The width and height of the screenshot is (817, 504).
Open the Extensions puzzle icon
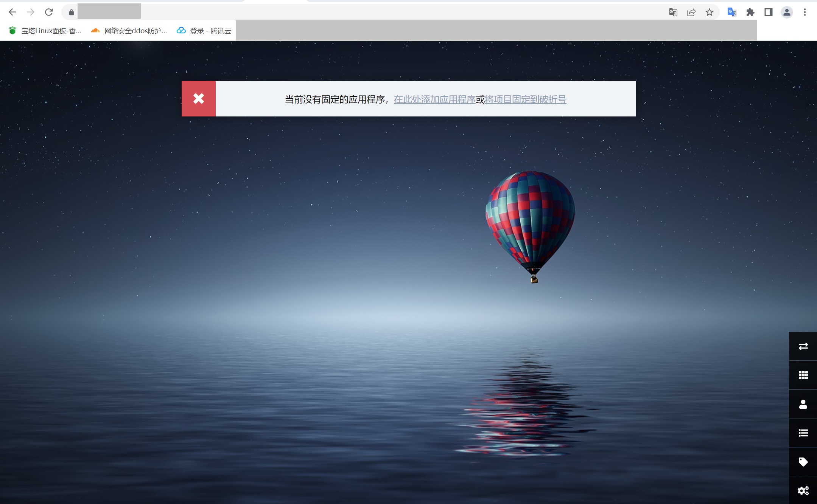pos(750,12)
